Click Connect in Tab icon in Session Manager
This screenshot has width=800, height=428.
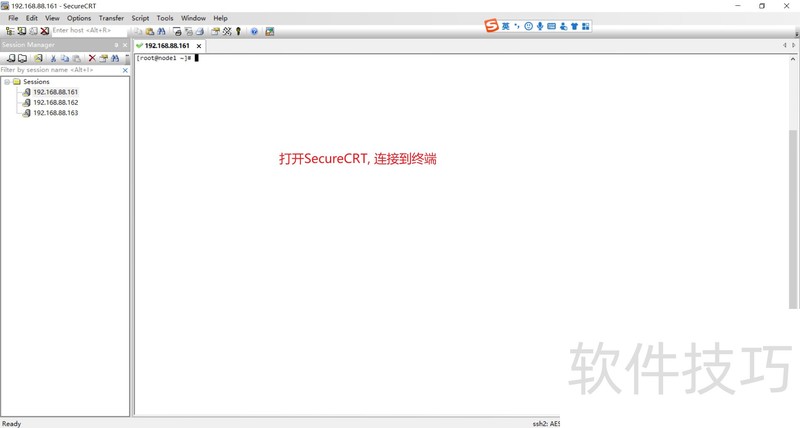point(22,59)
